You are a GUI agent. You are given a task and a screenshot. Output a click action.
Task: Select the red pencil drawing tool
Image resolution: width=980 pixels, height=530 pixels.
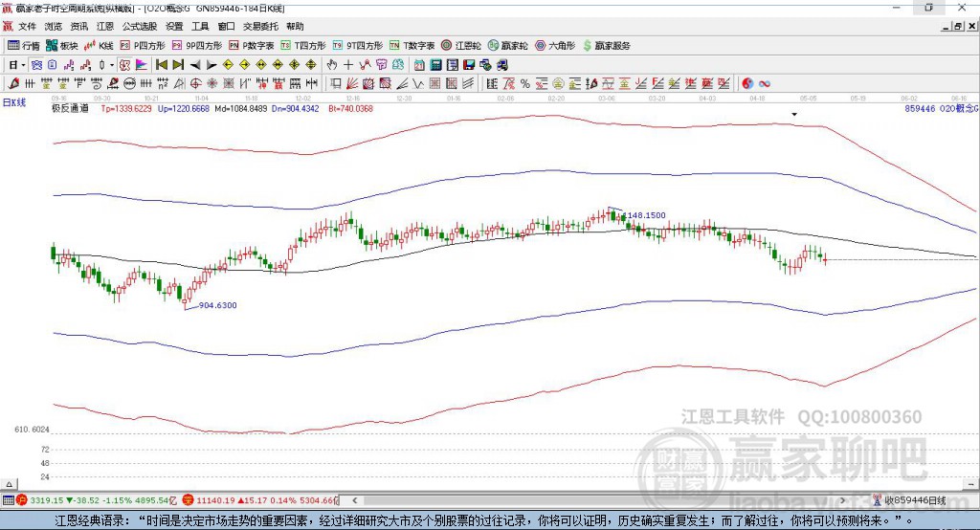click(x=13, y=84)
